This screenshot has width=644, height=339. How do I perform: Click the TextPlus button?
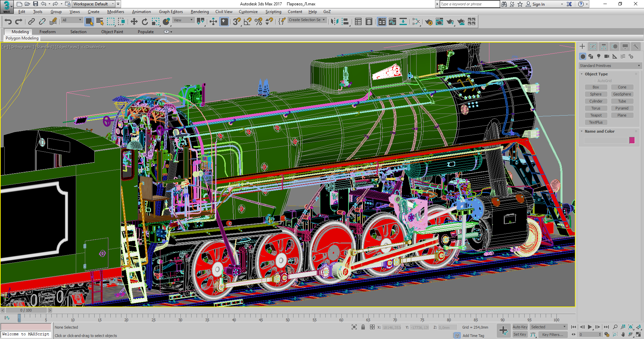click(596, 122)
